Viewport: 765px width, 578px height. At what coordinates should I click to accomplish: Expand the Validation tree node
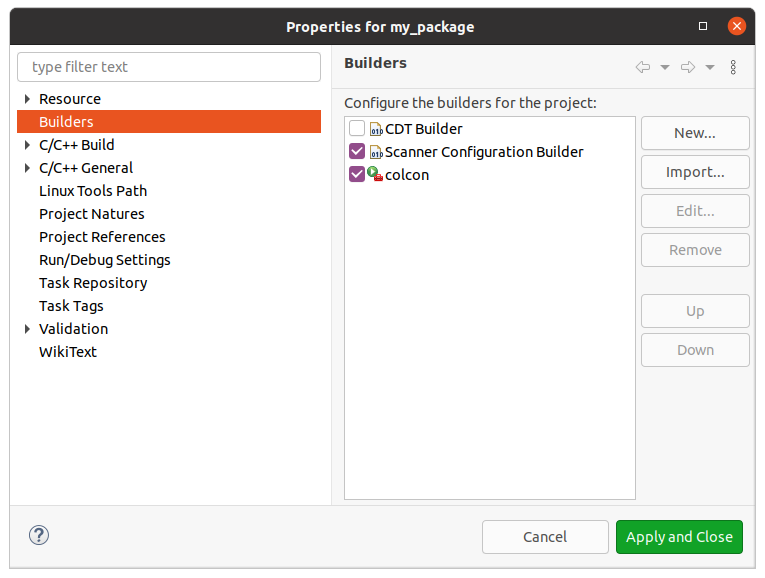28,329
